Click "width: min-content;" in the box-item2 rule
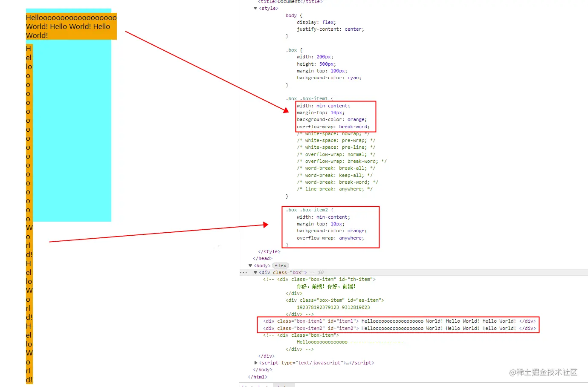The image size is (588, 387). (323, 217)
